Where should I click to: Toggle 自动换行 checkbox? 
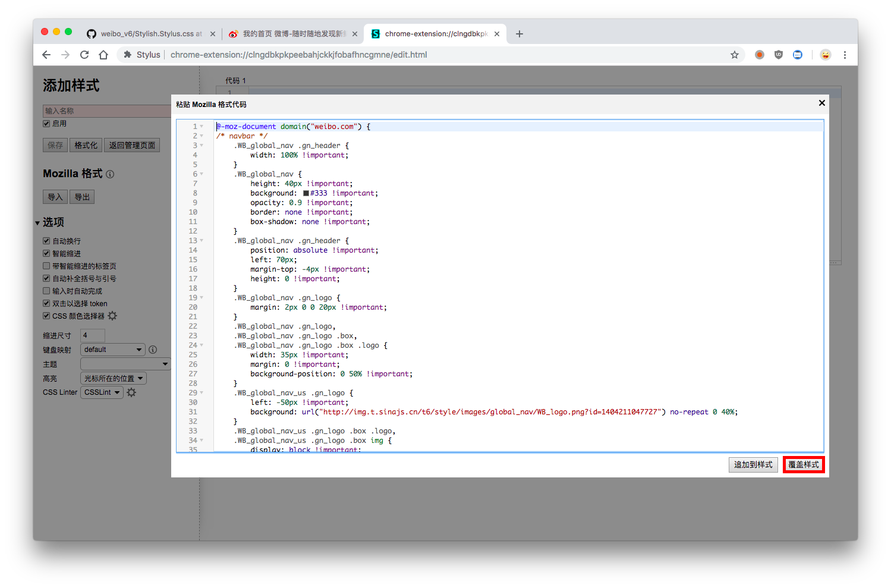coord(46,241)
